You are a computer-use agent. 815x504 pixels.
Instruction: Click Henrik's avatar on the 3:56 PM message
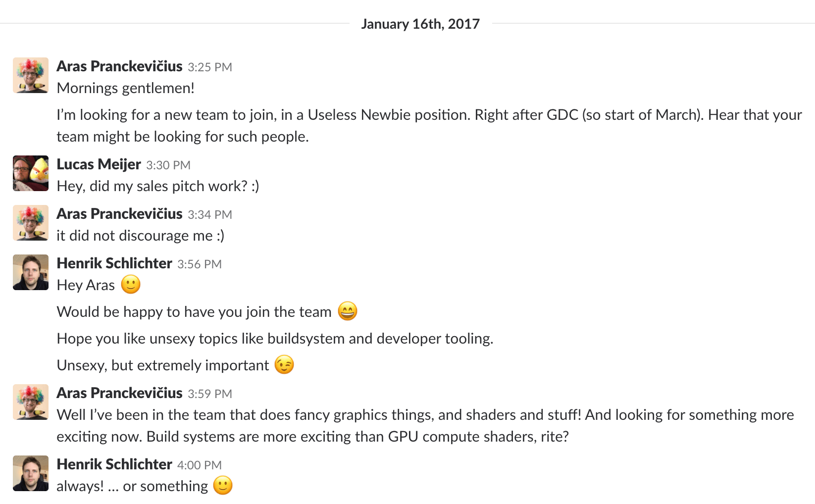31,272
